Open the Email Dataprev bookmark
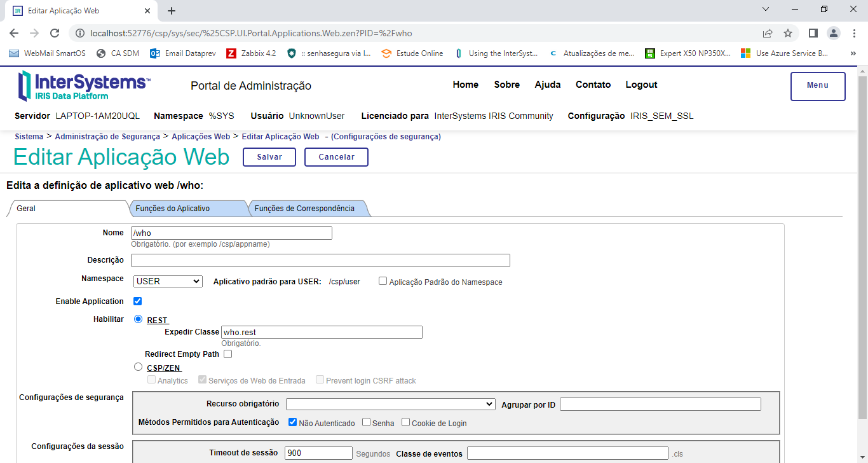The width and height of the screenshot is (868, 463). click(176, 53)
